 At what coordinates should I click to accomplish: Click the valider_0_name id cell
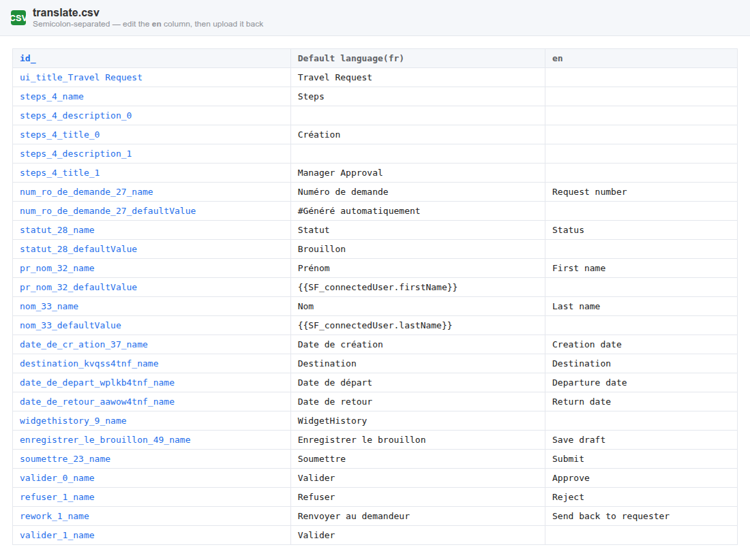(151, 478)
